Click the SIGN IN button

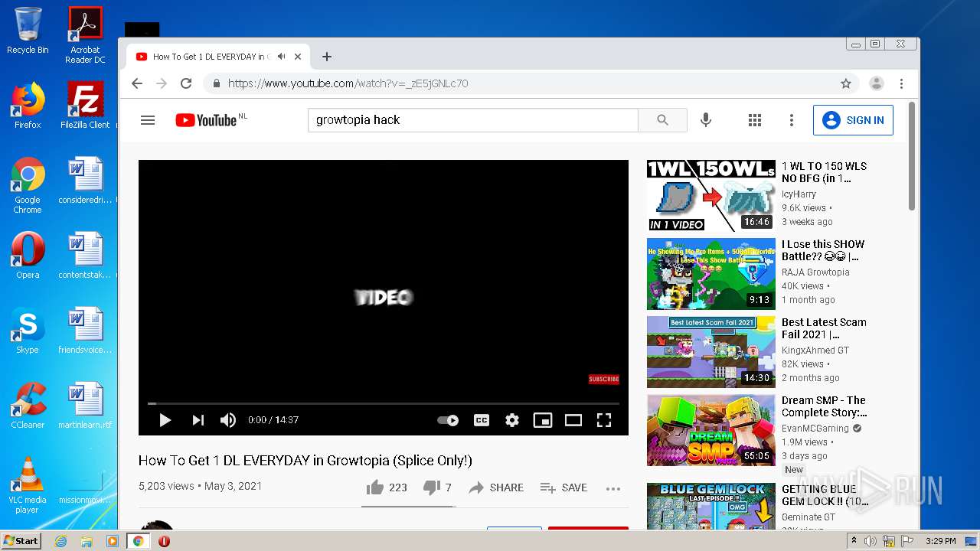coord(853,120)
